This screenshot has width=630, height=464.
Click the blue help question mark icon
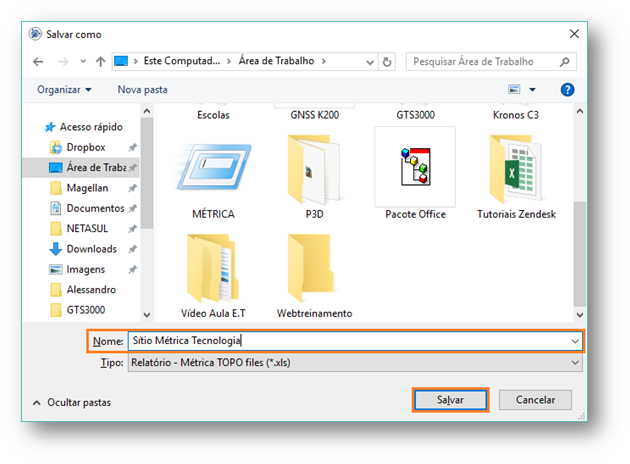[567, 89]
